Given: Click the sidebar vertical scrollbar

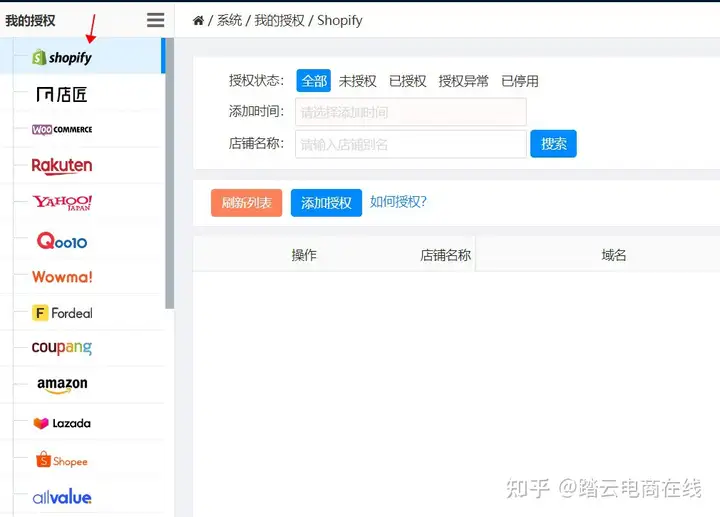Looking at the screenshot, I should 170,173.
